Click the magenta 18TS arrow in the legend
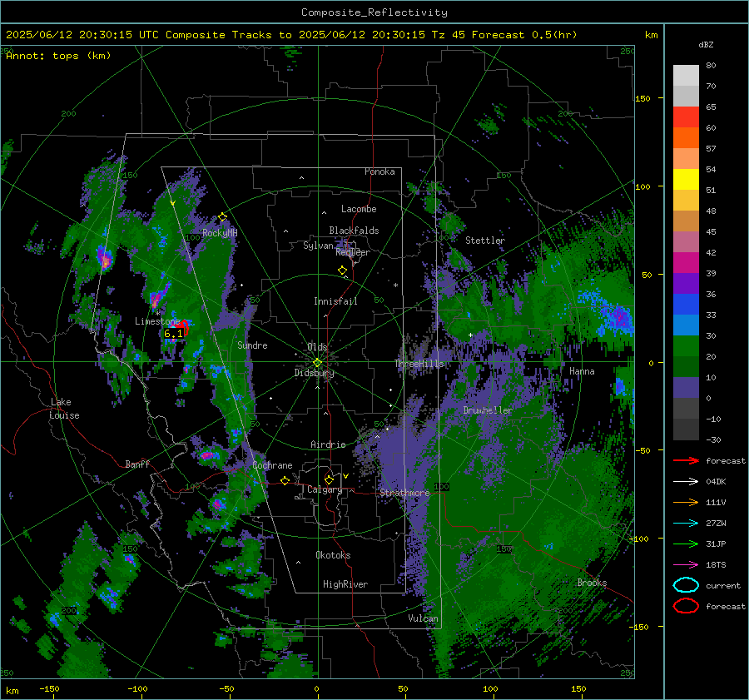The image size is (749, 700). pos(686,565)
